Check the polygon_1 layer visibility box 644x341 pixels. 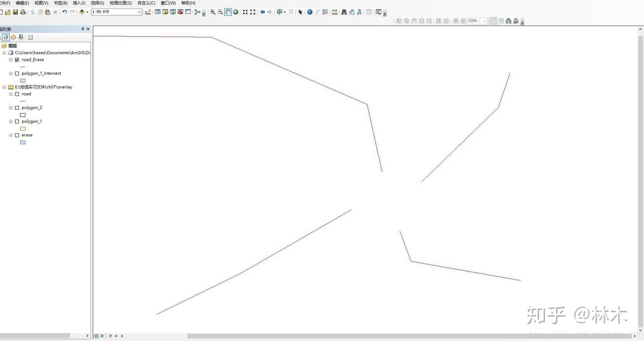17,121
